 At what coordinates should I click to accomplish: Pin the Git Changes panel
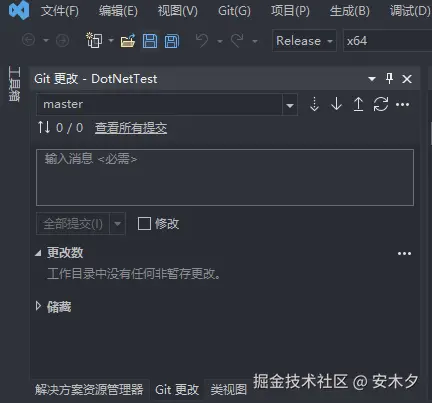[x=389, y=79]
